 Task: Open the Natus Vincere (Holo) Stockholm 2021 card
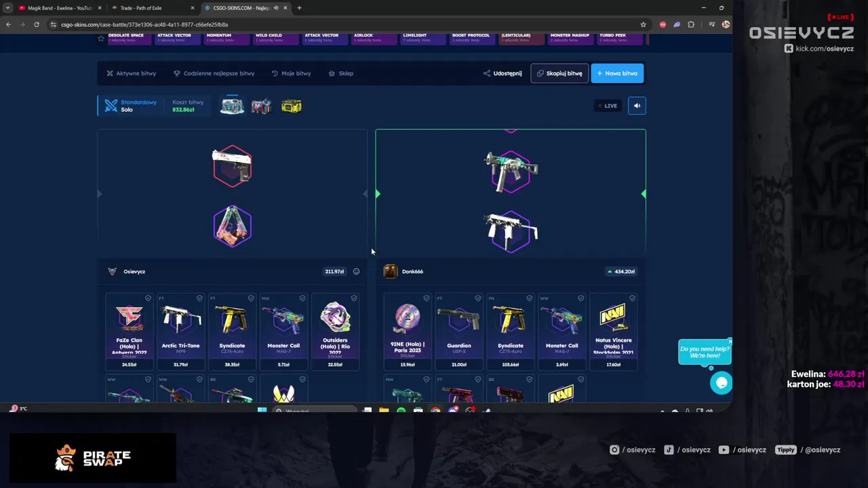tap(614, 331)
